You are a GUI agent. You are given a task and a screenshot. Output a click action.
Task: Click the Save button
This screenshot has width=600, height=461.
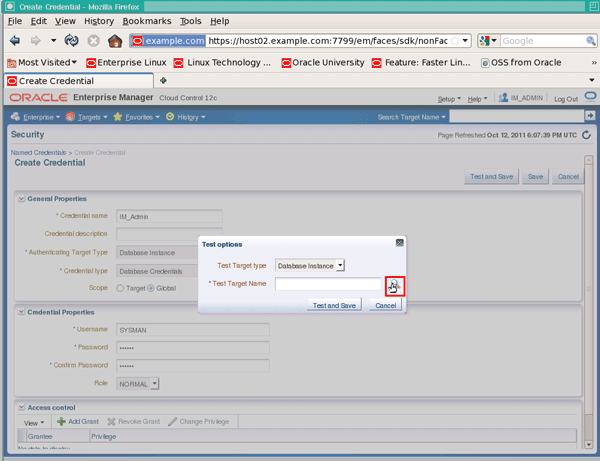535,176
